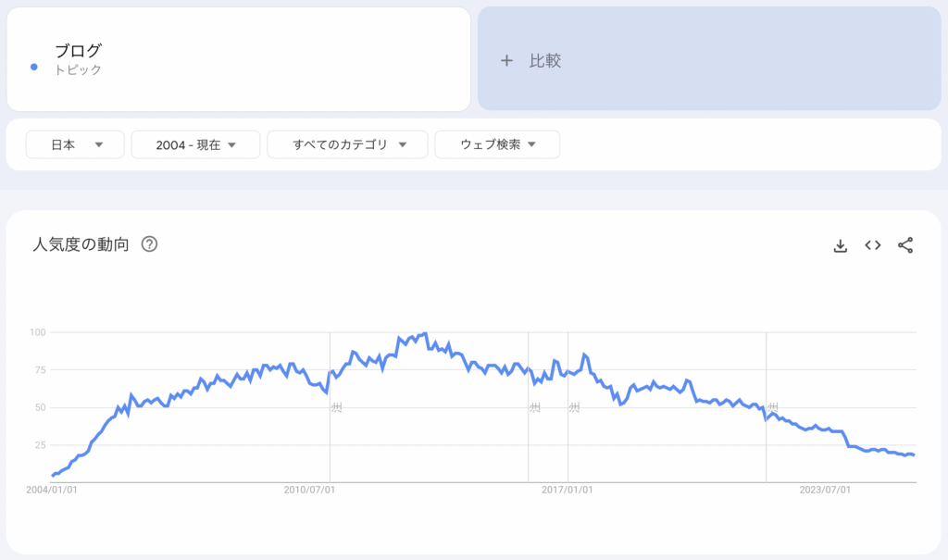Expand the 日本 region dropdown

coord(74,144)
